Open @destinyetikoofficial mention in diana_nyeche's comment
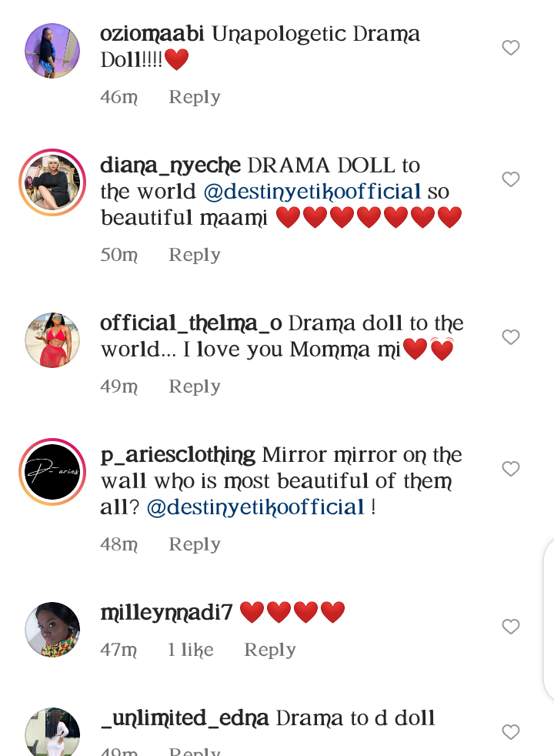 point(312,192)
